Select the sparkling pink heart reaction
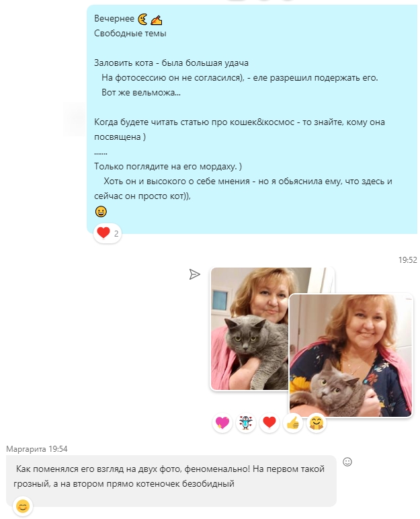420x519 pixels. (222, 423)
